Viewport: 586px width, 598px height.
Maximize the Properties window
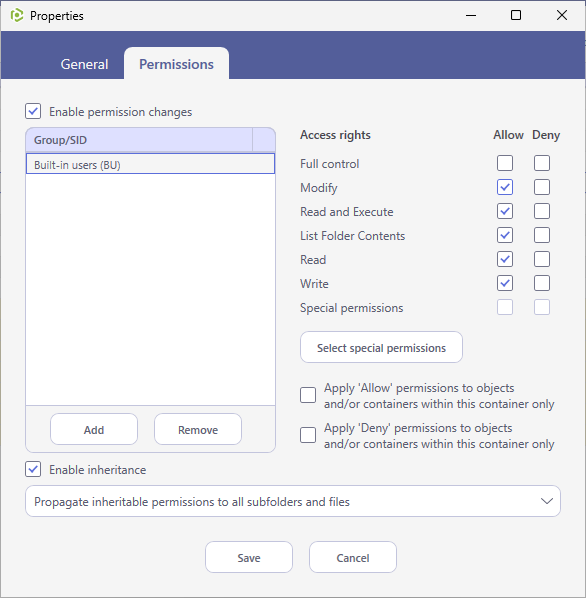(x=516, y=16)
